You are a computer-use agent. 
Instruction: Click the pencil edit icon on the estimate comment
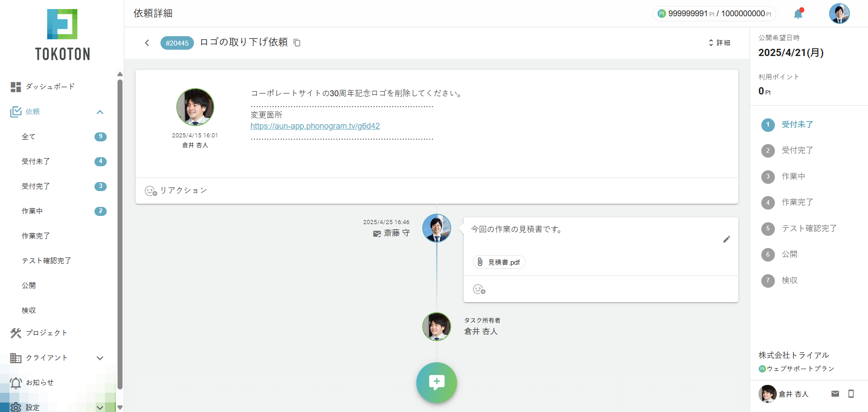(x=726, y=239)
